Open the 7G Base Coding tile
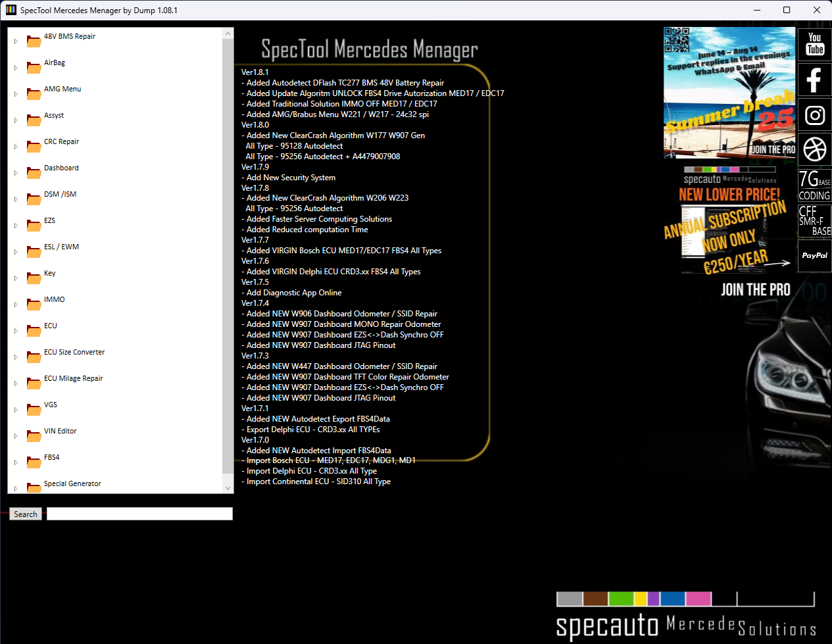832x644 pixels. coord(814,186)
